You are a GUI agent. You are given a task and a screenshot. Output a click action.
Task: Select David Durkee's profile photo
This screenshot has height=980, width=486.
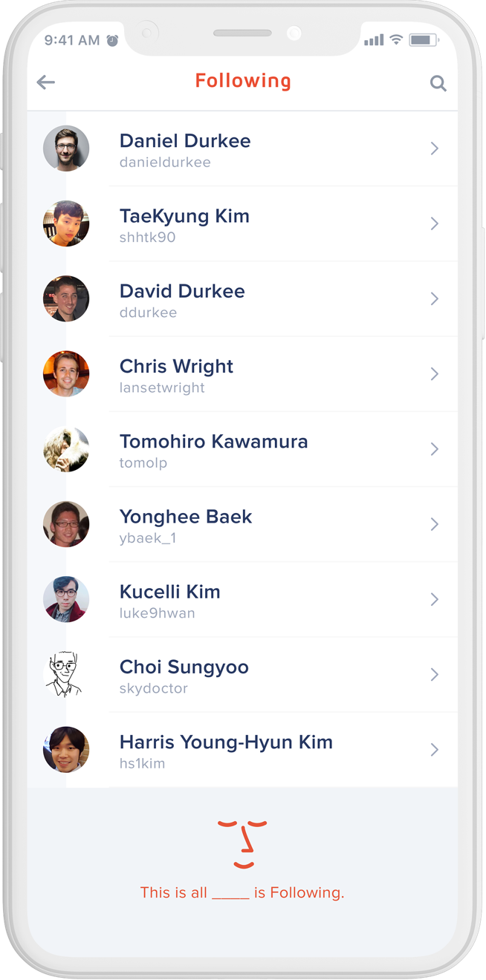[66, 298]
